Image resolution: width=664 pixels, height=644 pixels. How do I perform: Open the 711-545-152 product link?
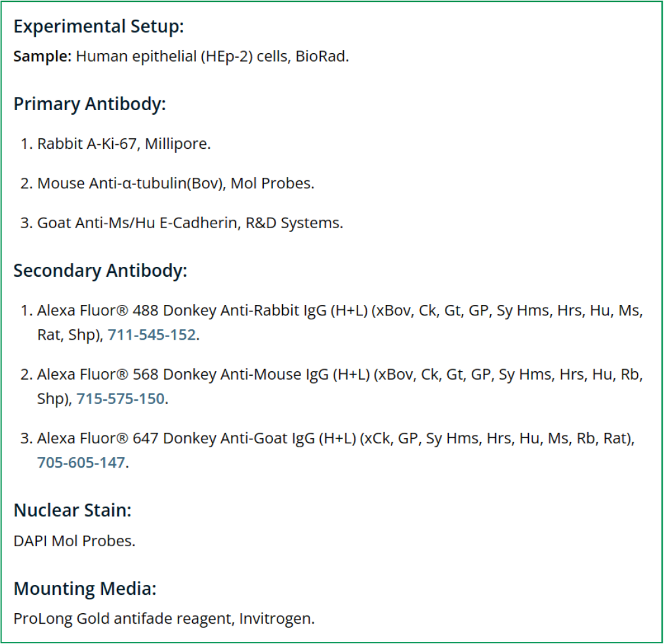152,334
